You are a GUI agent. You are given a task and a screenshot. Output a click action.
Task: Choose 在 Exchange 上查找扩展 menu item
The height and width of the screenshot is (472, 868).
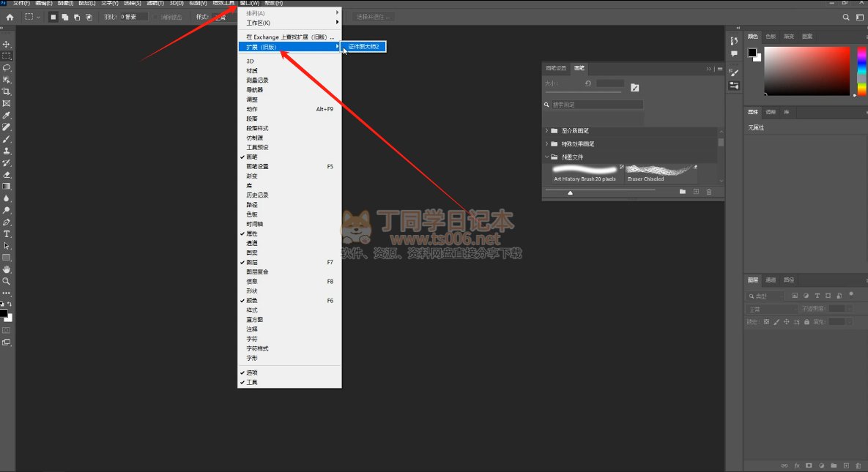click(x=289, y=37)
